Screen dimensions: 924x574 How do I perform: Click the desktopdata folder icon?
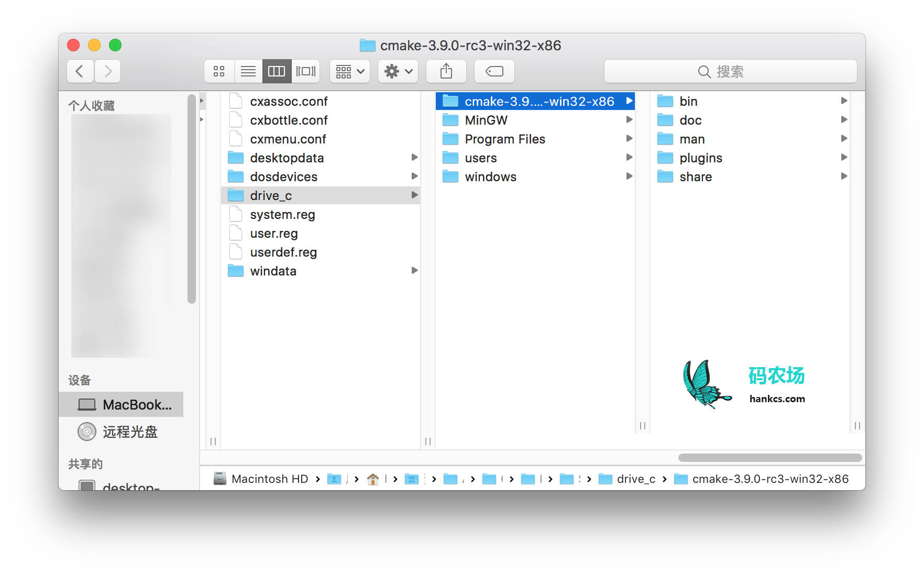[x=236, y=158]
